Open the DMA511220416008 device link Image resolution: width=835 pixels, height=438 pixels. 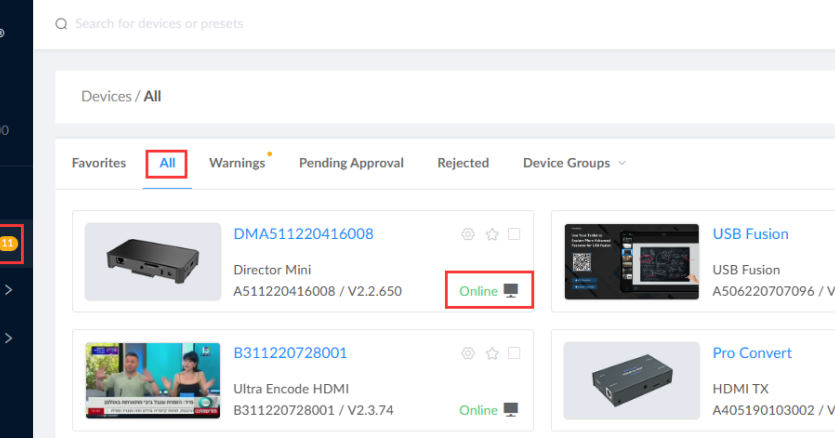(304, 234)
